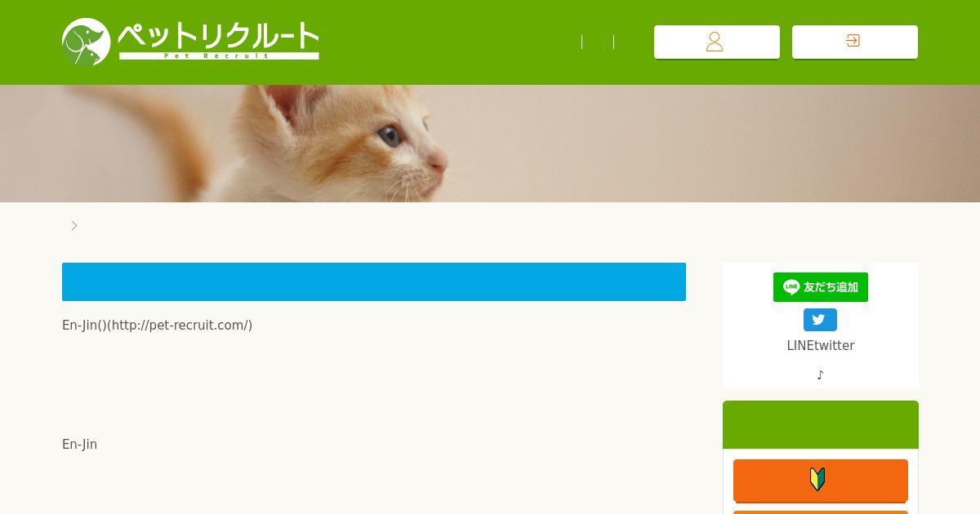The width and height of the screenshot is (980, 514).
Task: Click the ペットリクルート wordmark
Action: coord(218,35)
